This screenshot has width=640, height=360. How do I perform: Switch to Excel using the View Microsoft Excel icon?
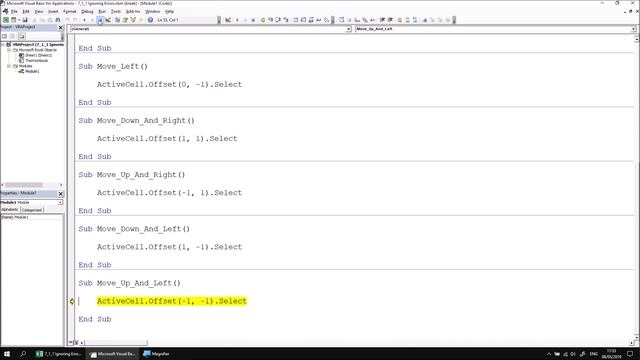tap(6, 20)
